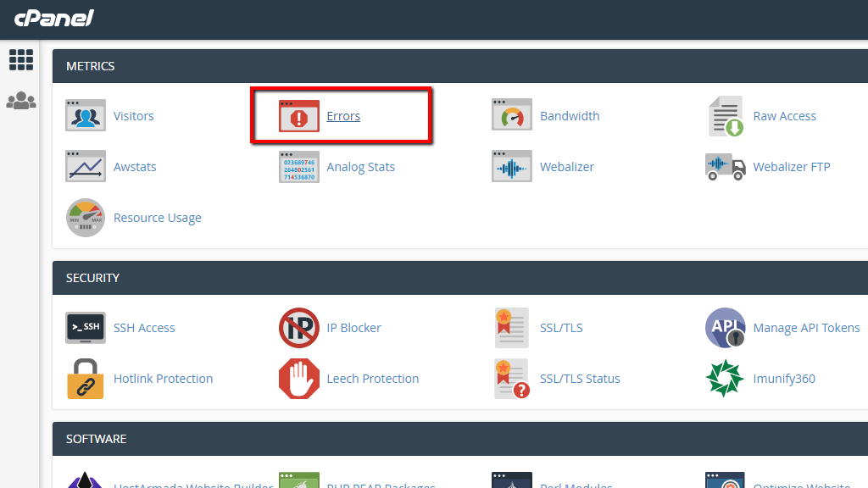Select the user manager icon in sidebar

pos(20,100)
